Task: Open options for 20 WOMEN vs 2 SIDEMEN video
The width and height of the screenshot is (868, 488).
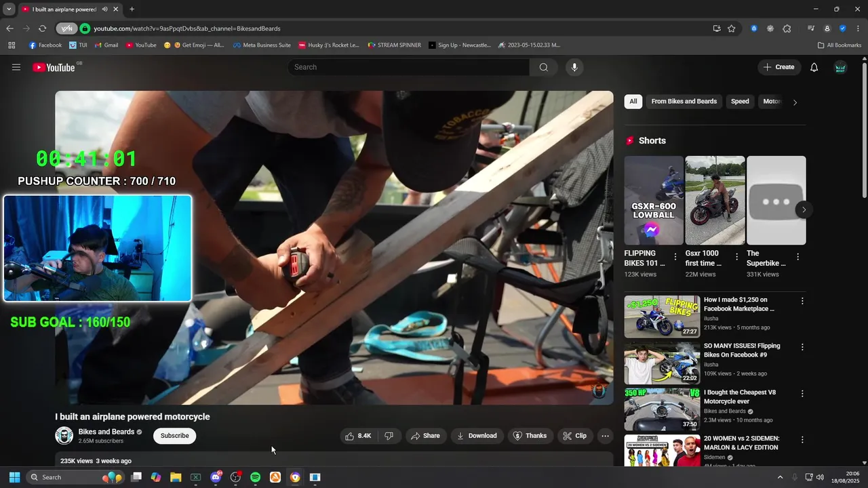Action: tap(802, 440)
